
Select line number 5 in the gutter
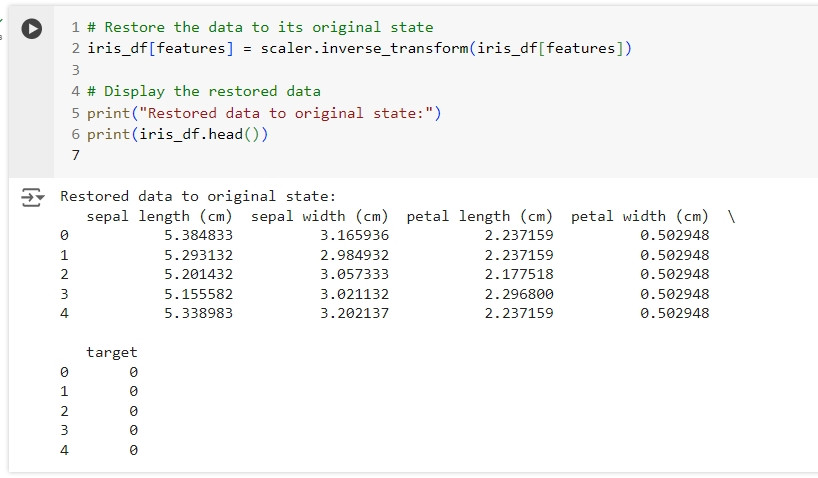[x=76, y=113]
